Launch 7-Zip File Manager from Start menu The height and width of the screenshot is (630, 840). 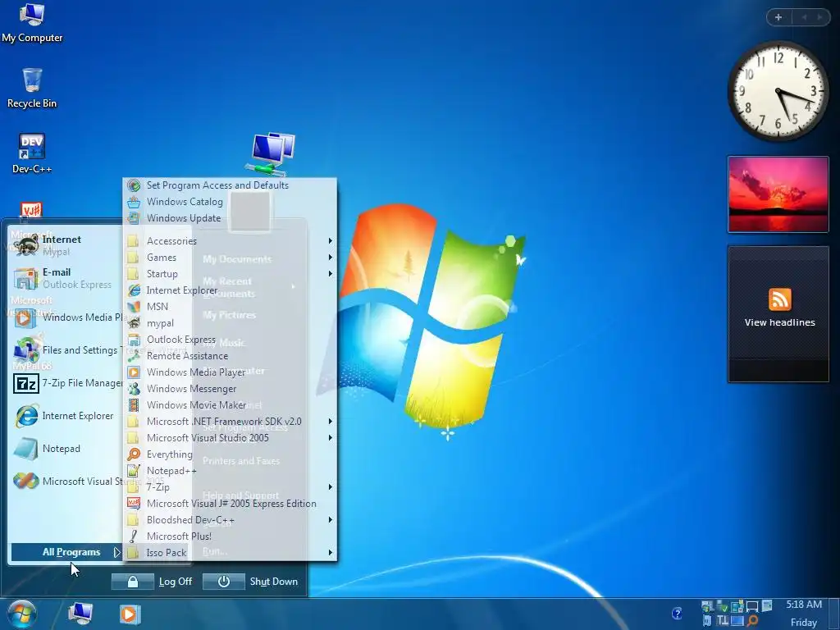[66, 383]
